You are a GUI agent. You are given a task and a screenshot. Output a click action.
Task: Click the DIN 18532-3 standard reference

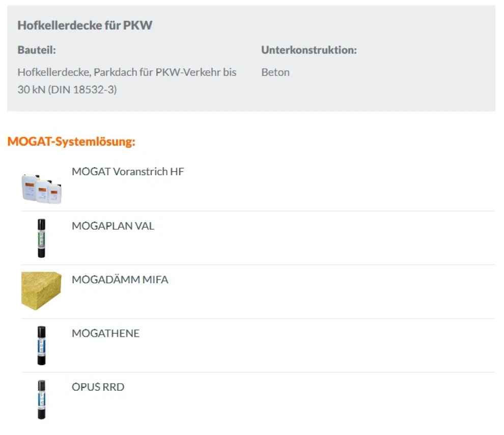tap(82, 90)
